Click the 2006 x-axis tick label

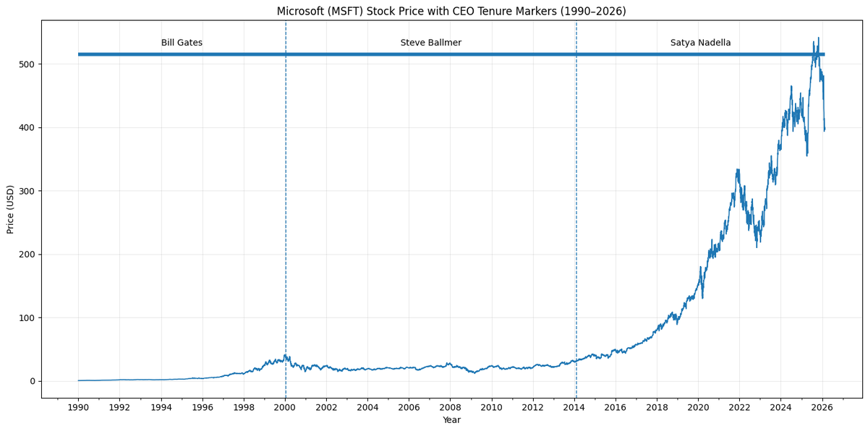tap(409, 407)
